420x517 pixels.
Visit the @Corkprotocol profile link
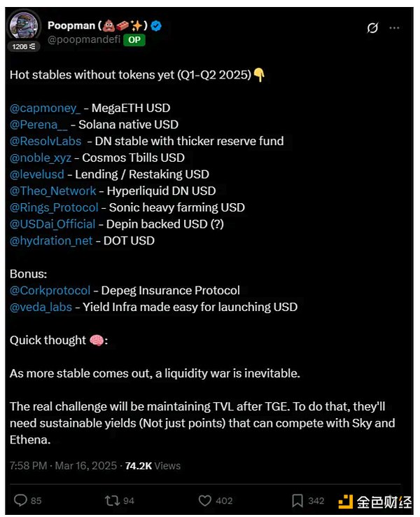(x=50, y=290)
